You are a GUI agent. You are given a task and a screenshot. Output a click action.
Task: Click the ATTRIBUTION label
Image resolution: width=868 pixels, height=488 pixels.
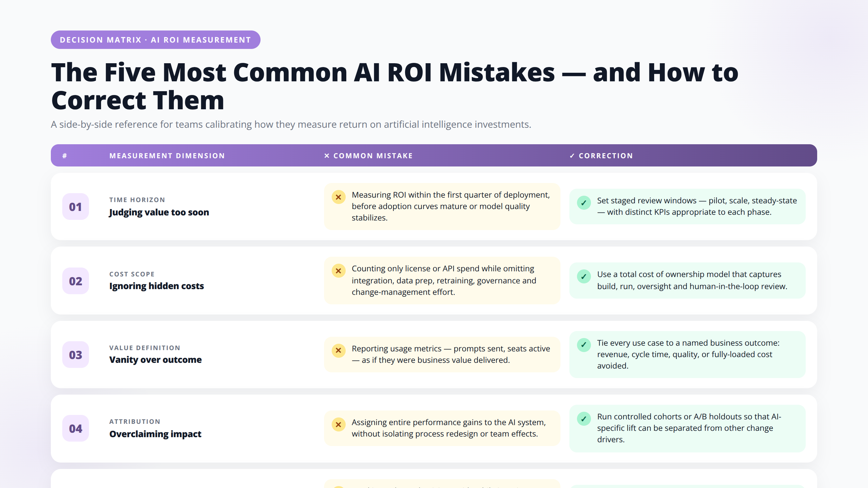tap(135, 422)
